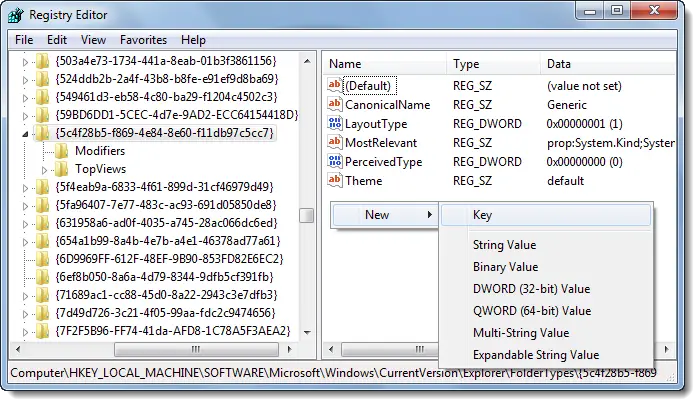Click the registry path in status bar
This screenshot has width=700, height=406.
[333, 373]
